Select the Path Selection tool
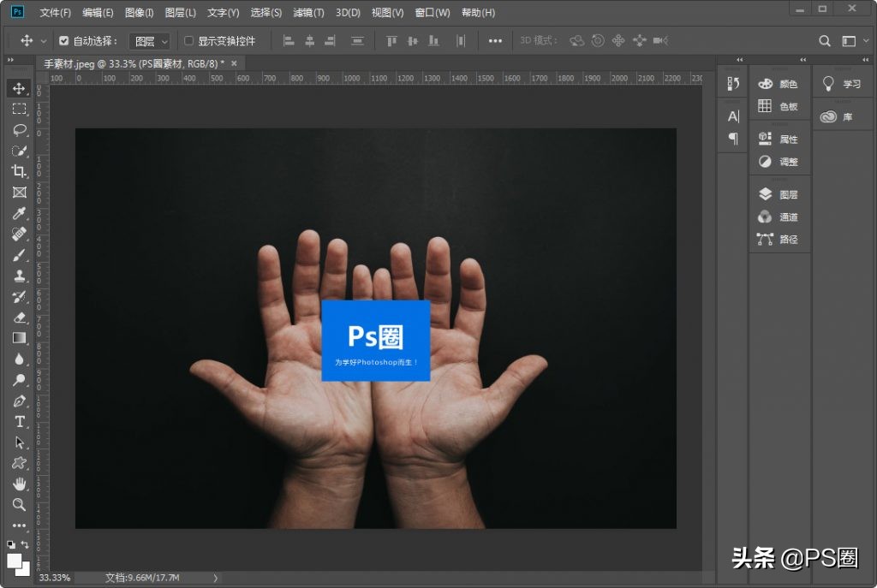 point(19,442)
